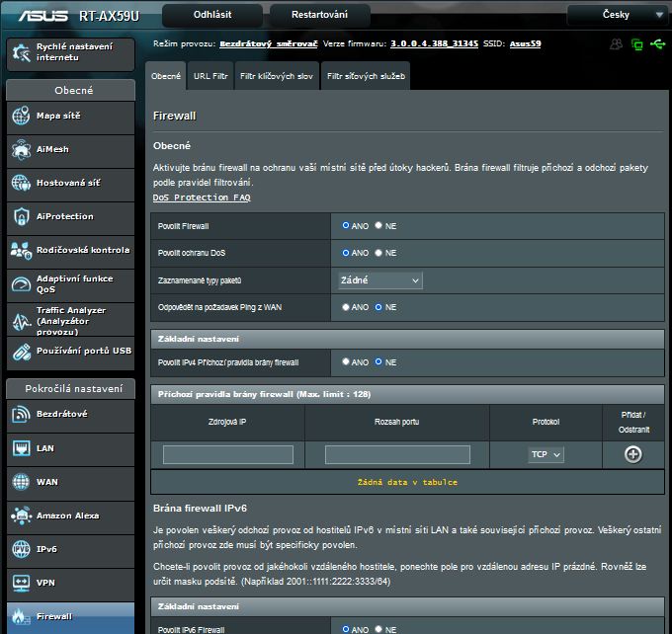Open Rodičovská kontrola sidebar icon
The width and height of the screenshot is (672, 634).
pyautogui.click(x=22, y=250)
